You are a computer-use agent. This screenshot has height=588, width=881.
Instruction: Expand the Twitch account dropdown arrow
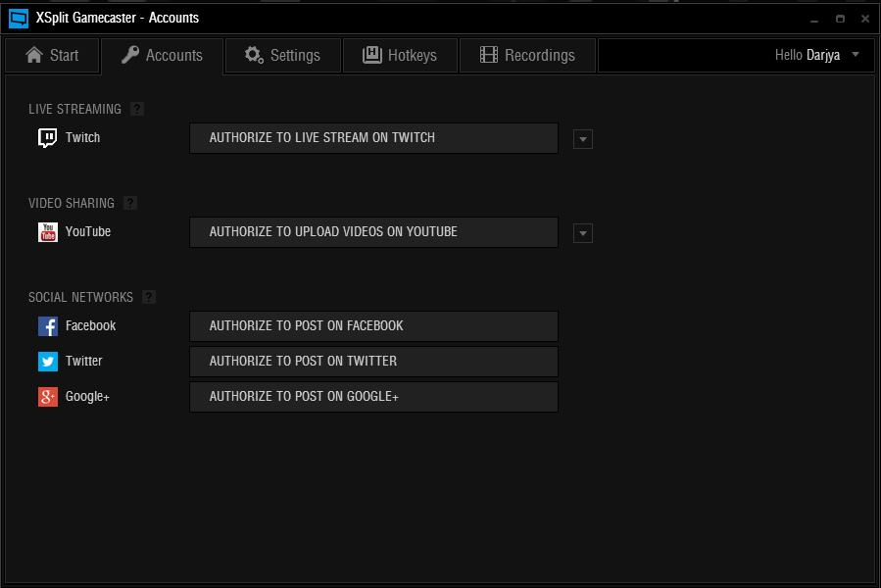(583, 139)
